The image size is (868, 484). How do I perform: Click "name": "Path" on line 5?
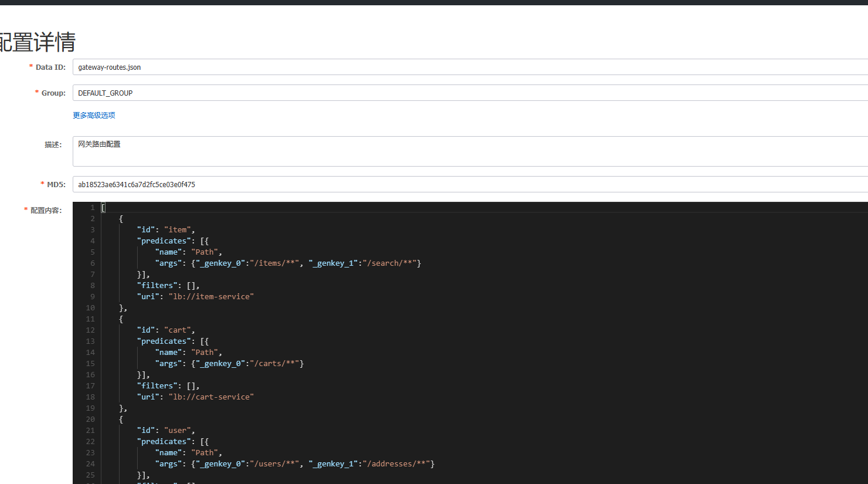pyautogui.click(x=189, y=252)
